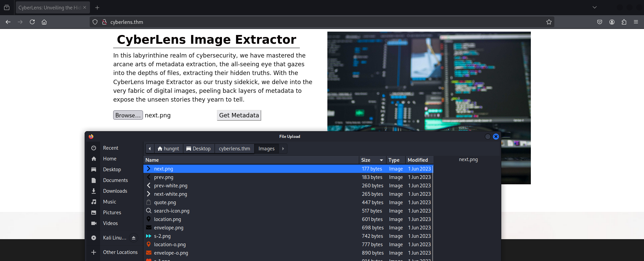Screen dimensions: 644x261
Task: Open Other Locations in the sidebar
Action: point(120,252)
